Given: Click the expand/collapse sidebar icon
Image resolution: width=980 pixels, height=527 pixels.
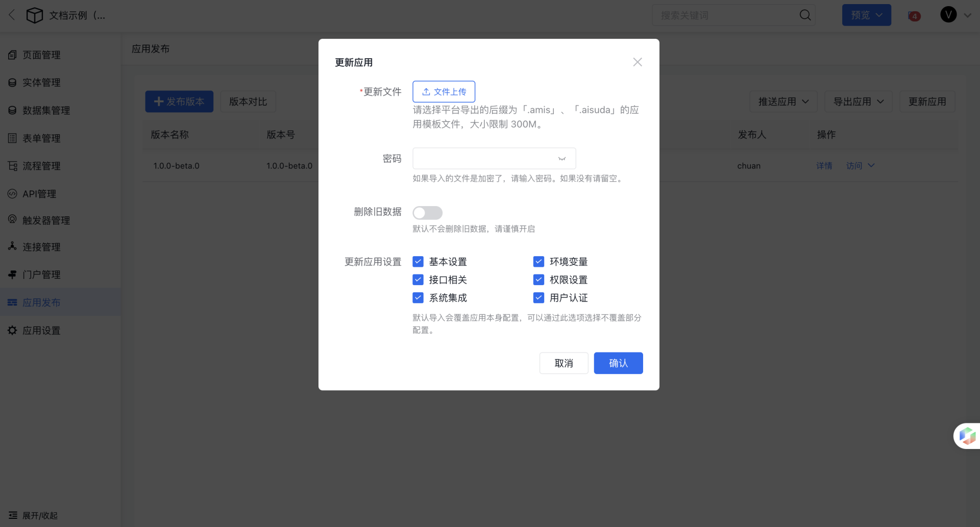Looking at the screenshot, I should click(x=13, y=515).
